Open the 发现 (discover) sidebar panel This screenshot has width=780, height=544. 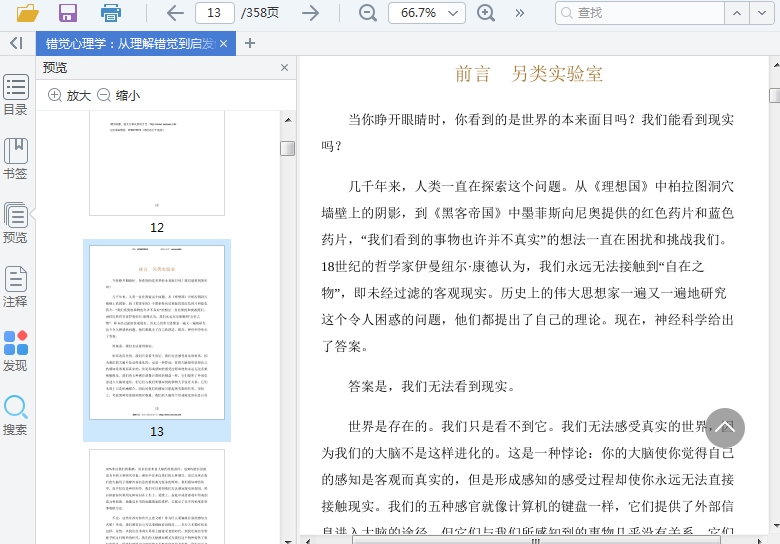tap(15, 351)
